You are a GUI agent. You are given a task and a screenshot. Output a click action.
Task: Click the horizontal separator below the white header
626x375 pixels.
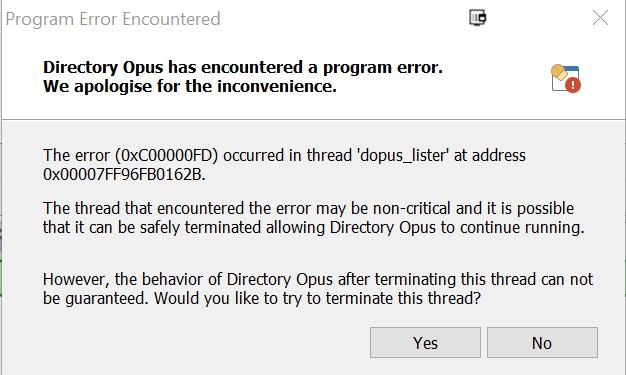tap(313, 119)
